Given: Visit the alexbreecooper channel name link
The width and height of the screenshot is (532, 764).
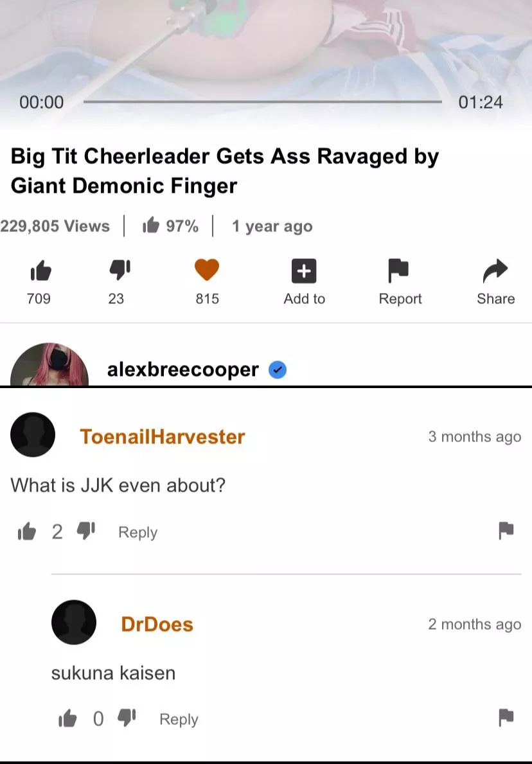Looking at the screenshot, I should coord(182,369).
